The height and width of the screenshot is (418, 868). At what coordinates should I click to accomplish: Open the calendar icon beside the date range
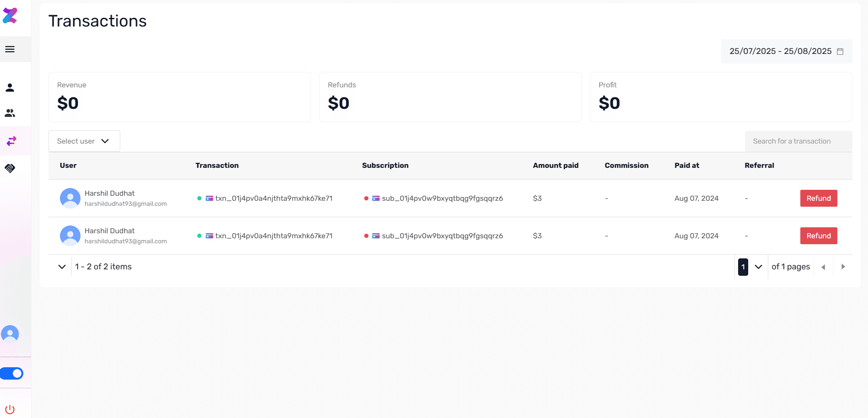tap(841, 51)
